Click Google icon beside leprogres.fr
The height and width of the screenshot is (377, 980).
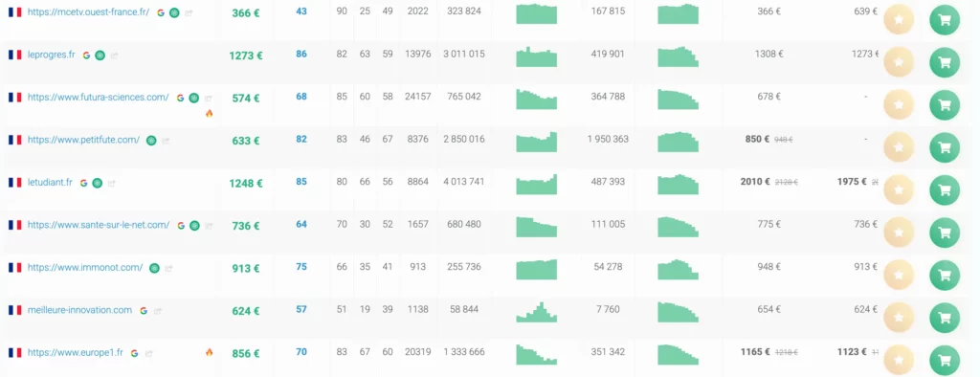coord(86,55)
